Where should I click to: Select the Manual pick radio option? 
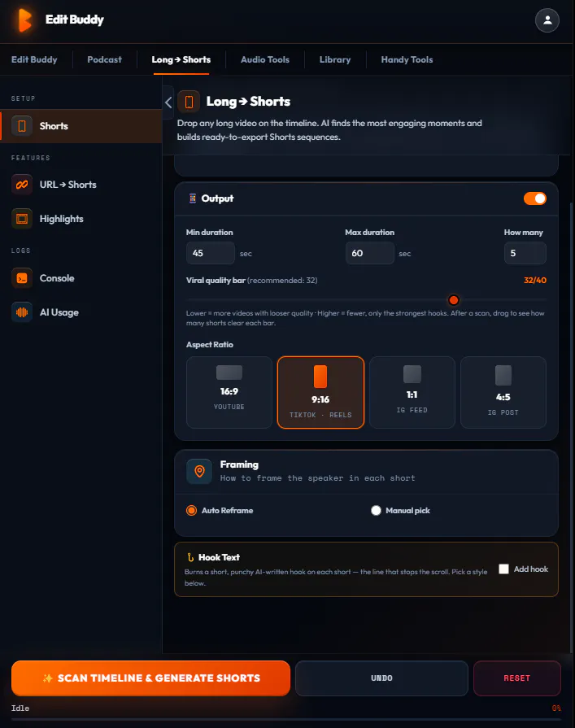[x=376, y=510]
